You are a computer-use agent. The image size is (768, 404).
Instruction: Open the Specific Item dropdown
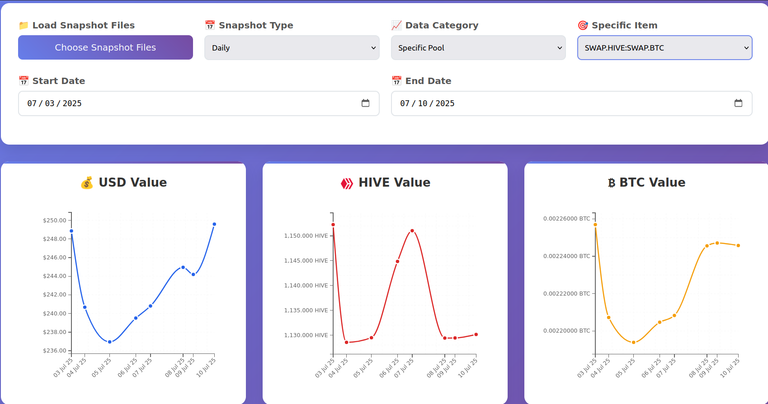pos(665,48)
